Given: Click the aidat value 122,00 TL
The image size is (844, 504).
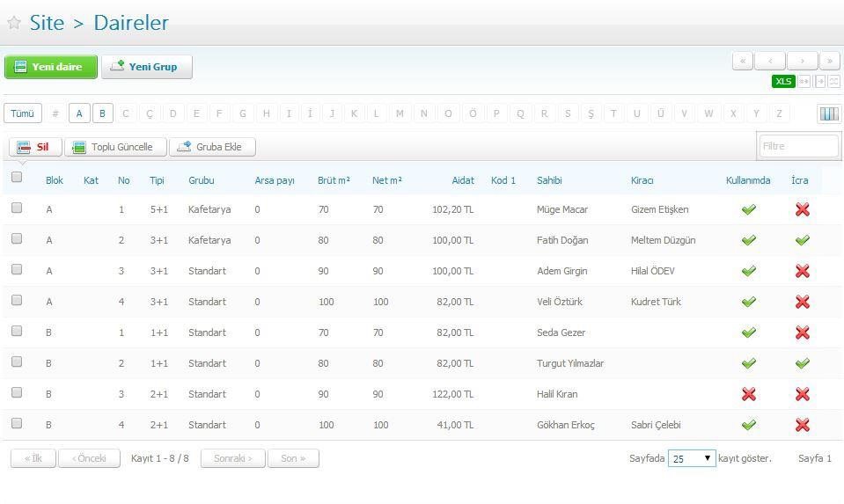Looking at the screenshot, I should 452,394.
